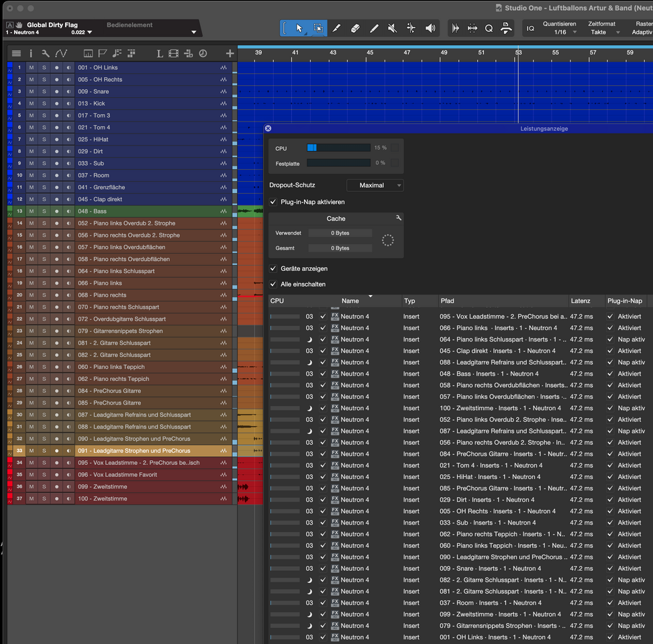Select the Arrow tool
The width and height of the screenshot is (653, 644).
(299, 28)
